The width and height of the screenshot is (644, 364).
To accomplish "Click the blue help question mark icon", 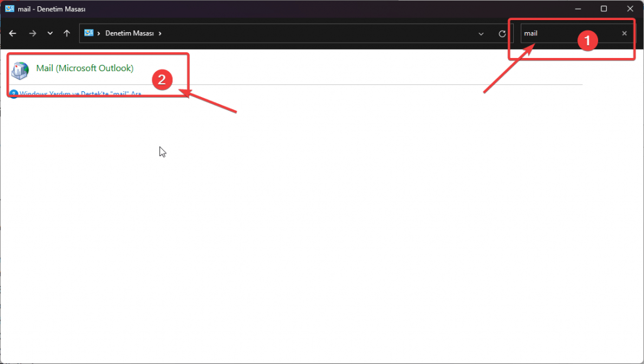I will tap(14, 94).
